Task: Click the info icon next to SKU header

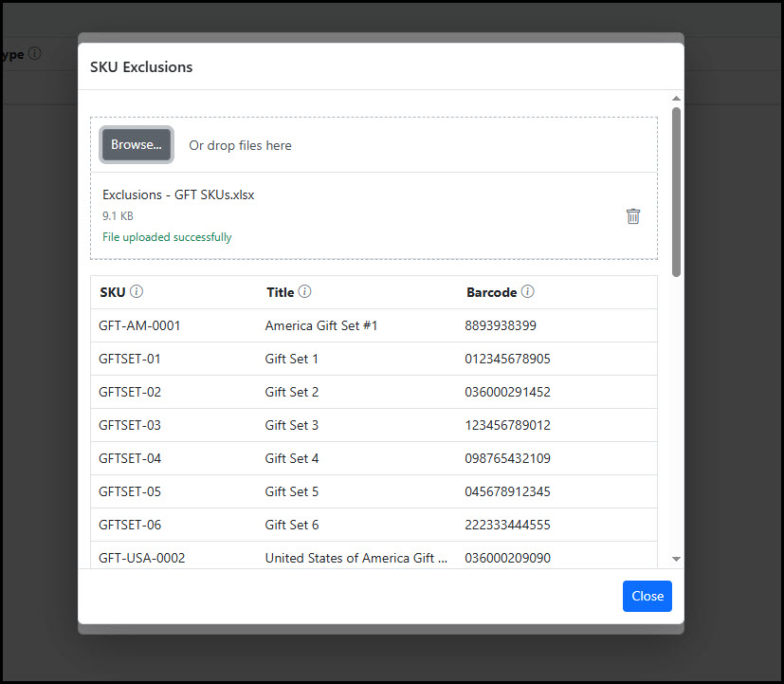Action: [x=137, y=292]
